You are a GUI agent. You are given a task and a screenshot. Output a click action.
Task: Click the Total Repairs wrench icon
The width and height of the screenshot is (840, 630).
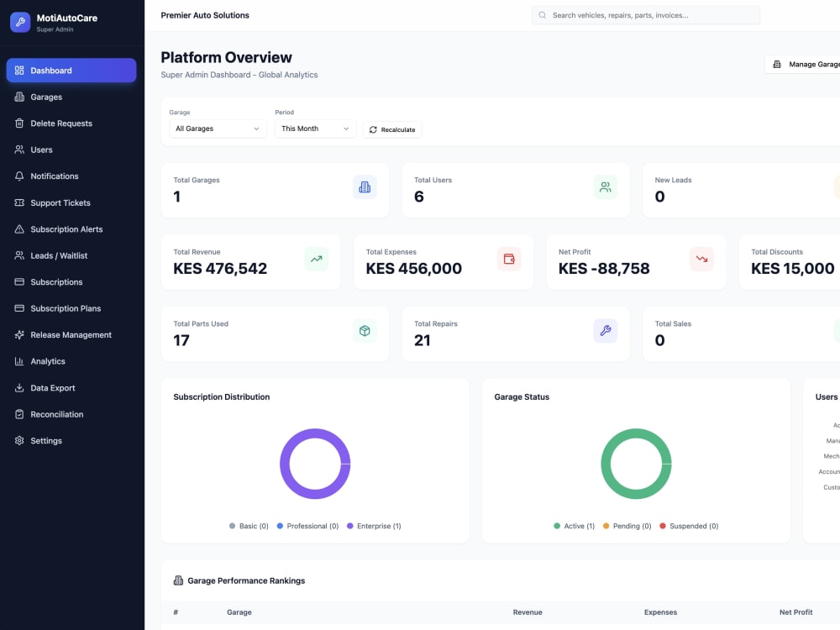pos(606,330)
